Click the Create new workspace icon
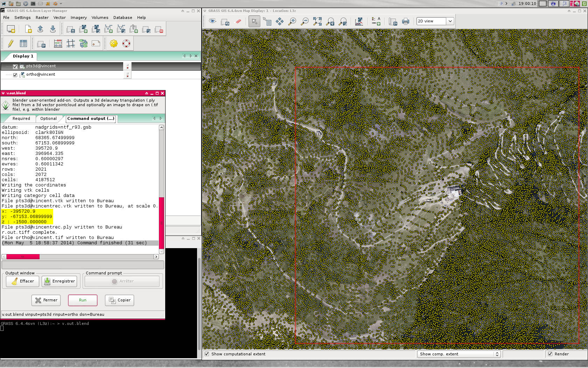 coord(28,29)
